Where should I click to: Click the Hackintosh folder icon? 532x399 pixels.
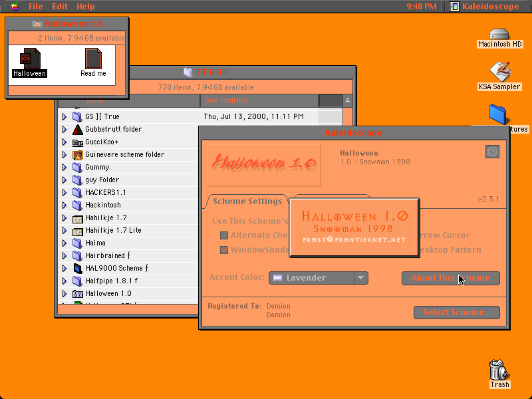pos(77,205)
